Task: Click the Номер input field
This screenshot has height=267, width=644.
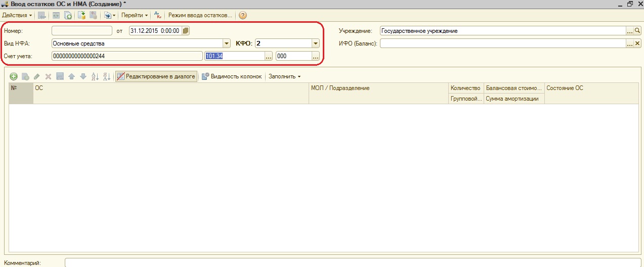Action: pyautogui.click(x=81, y=31)
